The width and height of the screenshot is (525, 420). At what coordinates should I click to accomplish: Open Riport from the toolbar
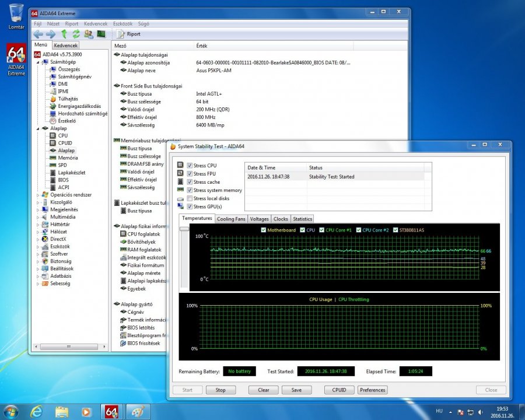(x=129, y=34)
